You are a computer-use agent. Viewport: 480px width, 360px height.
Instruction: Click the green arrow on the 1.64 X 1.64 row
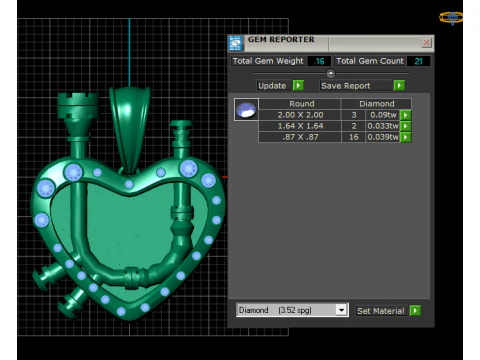405,126
